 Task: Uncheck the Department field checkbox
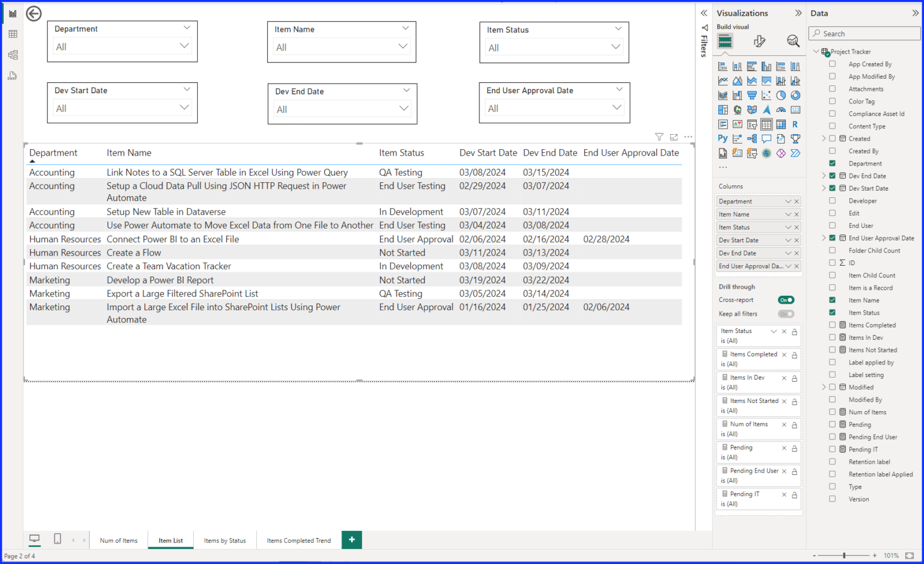(x=833, y=163)
